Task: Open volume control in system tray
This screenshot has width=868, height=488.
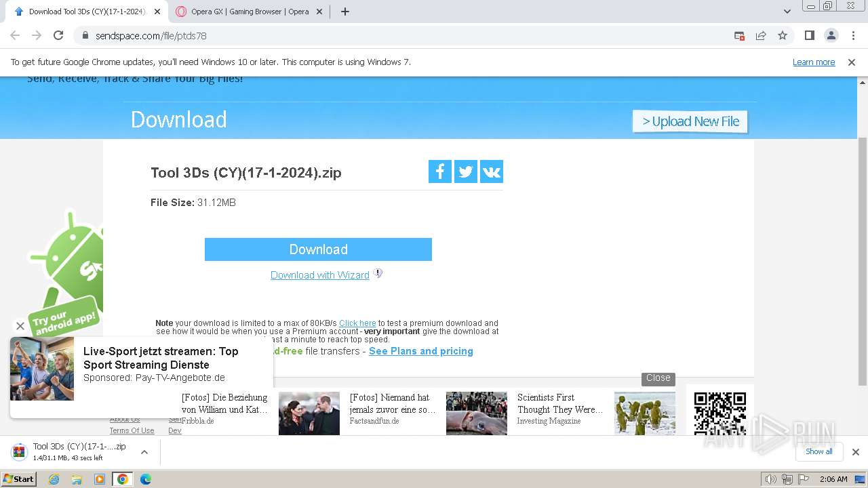Action: pyautogui.click(x=771, y=479)
